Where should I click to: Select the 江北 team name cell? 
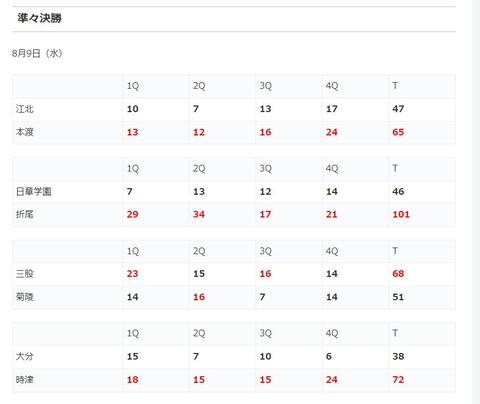(67, 109)
